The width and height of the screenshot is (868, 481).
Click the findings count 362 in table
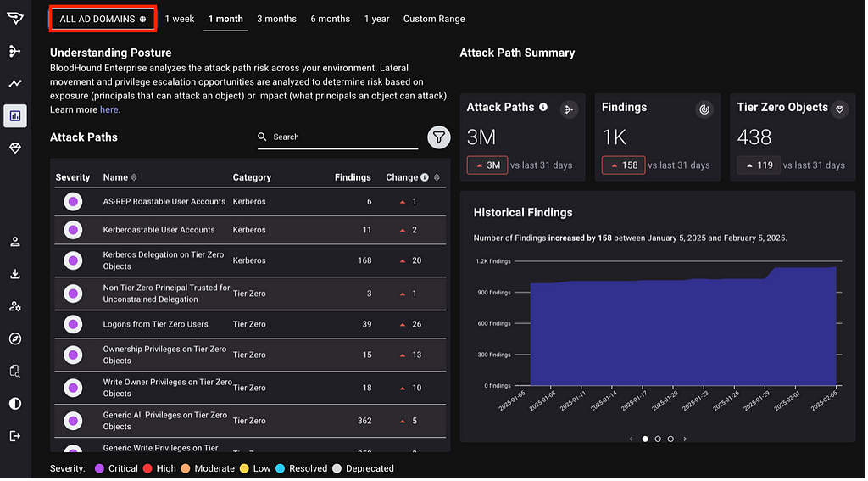tap(364, 421)
